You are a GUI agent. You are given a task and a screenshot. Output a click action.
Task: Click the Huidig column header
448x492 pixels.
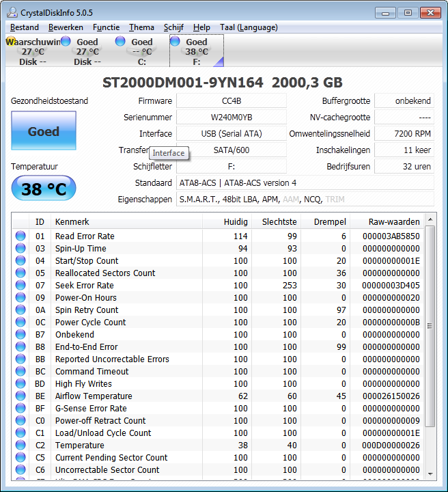[x=227, y=221]
